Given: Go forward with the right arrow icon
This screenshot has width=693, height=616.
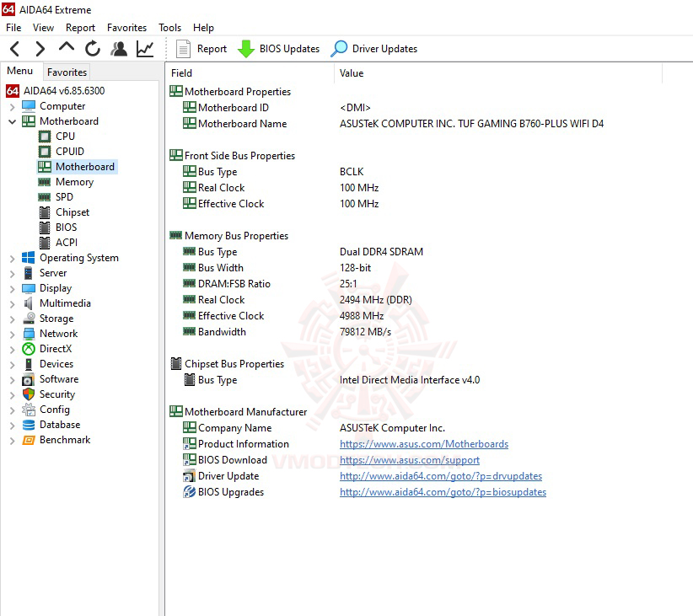Looking at the screenshot, I should pos(40,49).
